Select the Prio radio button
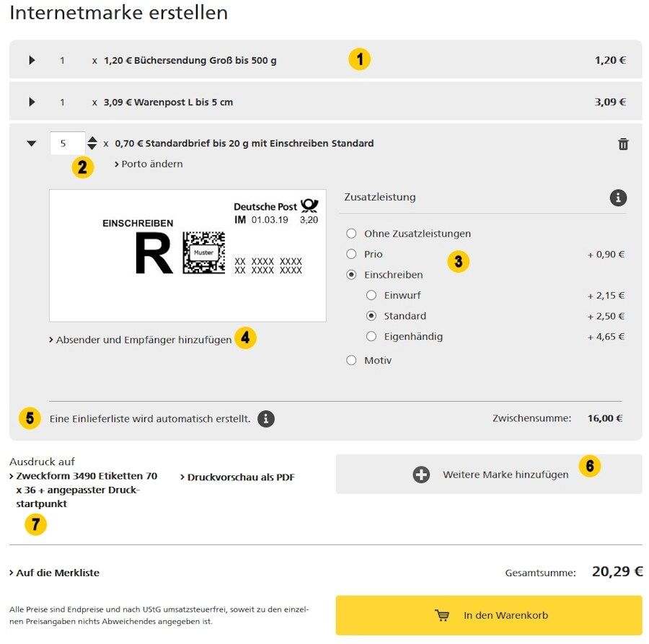Image resolution: width=649 pixels, height=644 pixels. click(351, 254)
